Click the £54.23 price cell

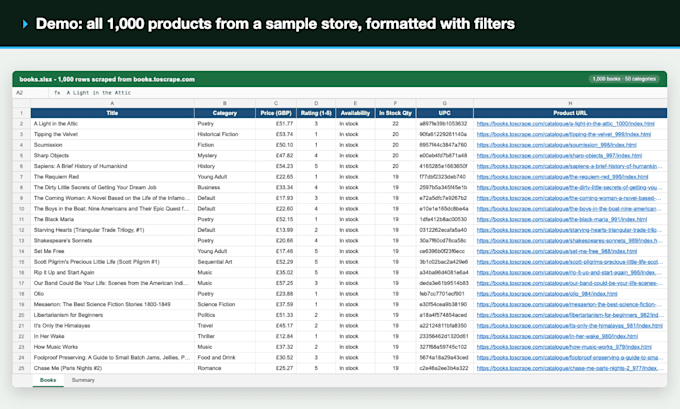276,166
